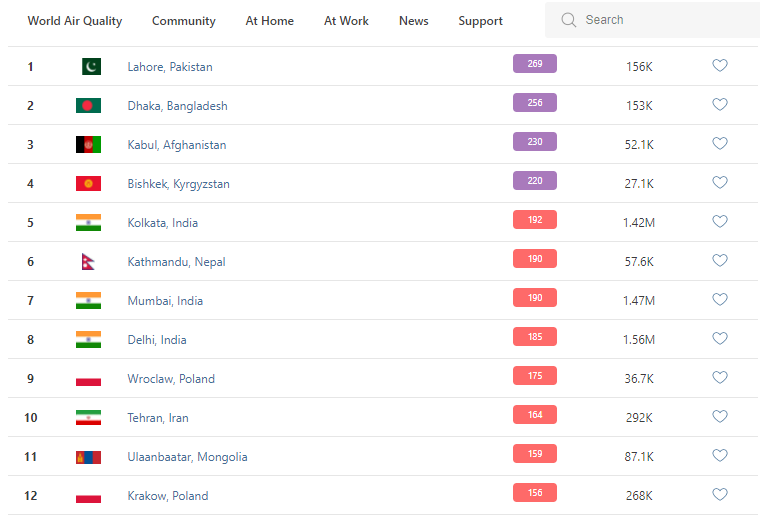
Task: Click the purple 269 AQI badge
Action: point(534,64)
